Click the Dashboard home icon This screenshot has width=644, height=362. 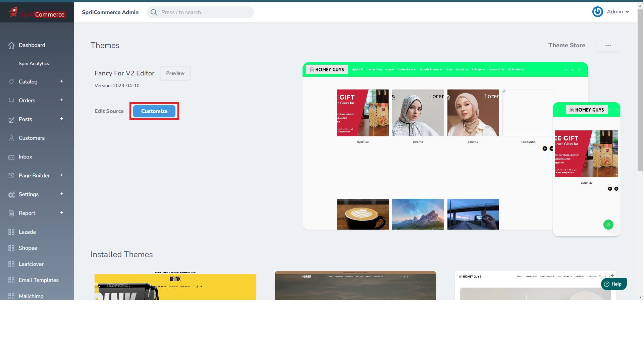click(x=11, y=45)
